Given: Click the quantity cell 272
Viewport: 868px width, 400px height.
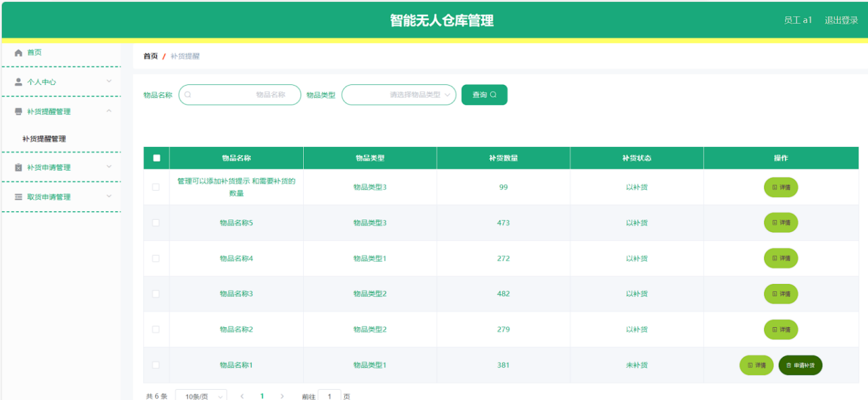Looking at the screenshot, I should tap(504, 258).
